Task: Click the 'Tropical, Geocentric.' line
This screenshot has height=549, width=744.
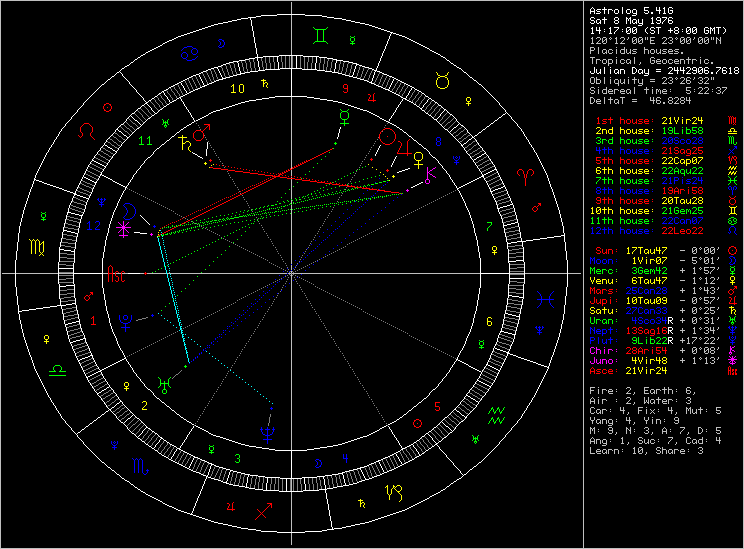Action: pos(652,60)
